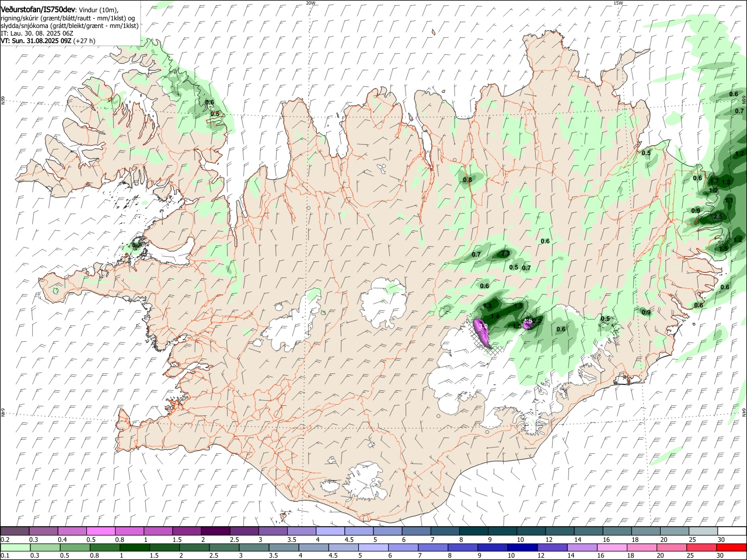This screenshot has height=560, width=747.
Task: Click the Veðurstofan/IS750dev title text
Action: (38, 9)
